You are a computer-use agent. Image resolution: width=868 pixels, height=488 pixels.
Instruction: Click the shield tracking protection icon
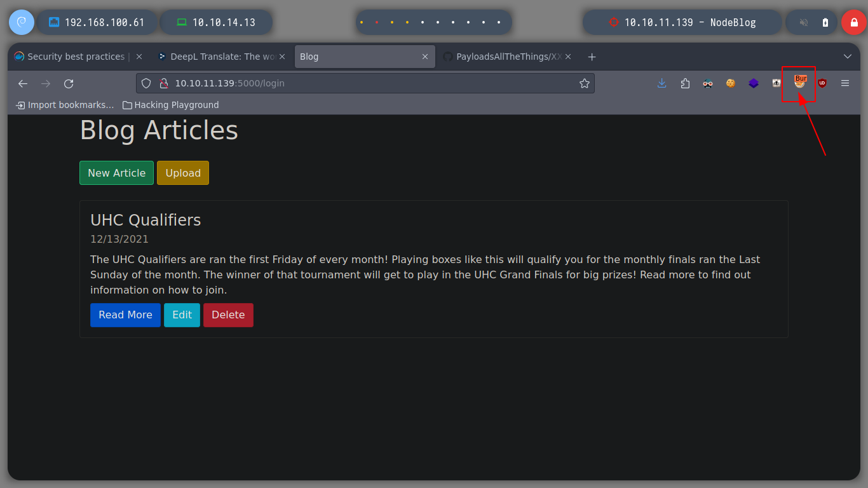coord(146,83)
